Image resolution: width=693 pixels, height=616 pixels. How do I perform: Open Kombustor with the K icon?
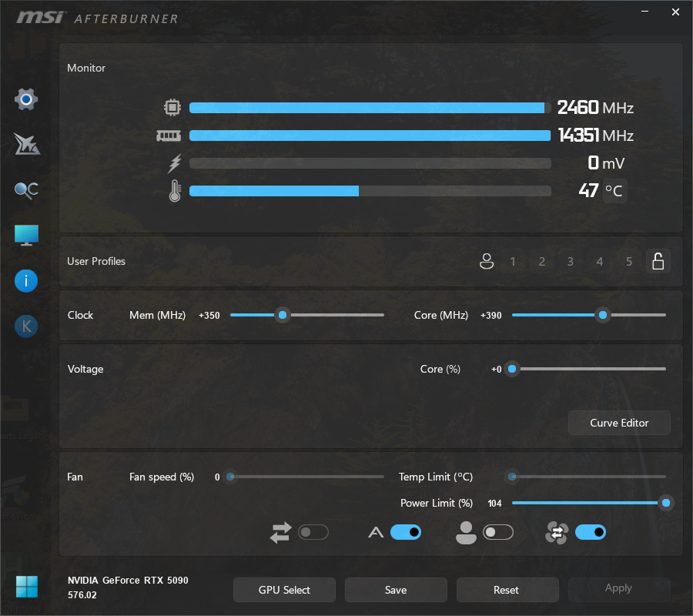[x=26, y=326]
